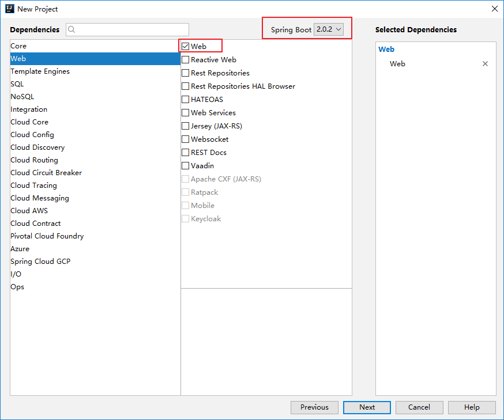
Task: Open the I/O category
Action: (x=95, y=274)
